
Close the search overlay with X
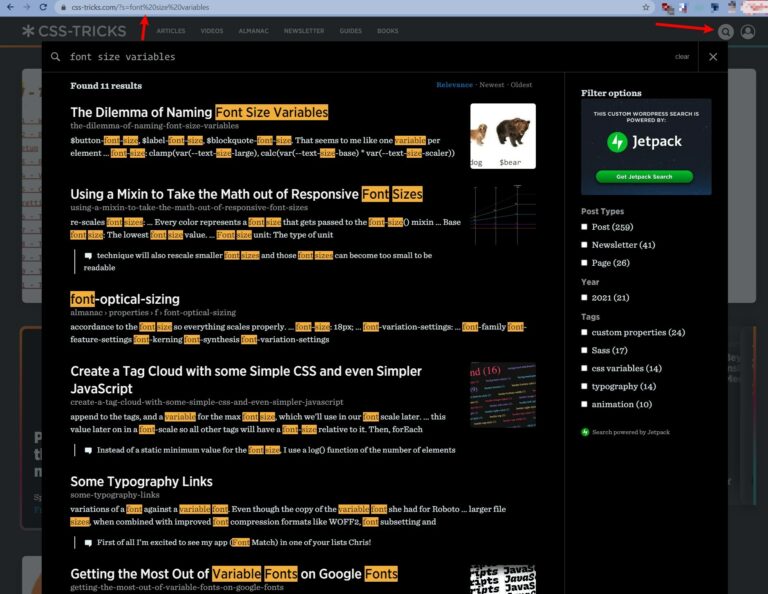point(713,57)
